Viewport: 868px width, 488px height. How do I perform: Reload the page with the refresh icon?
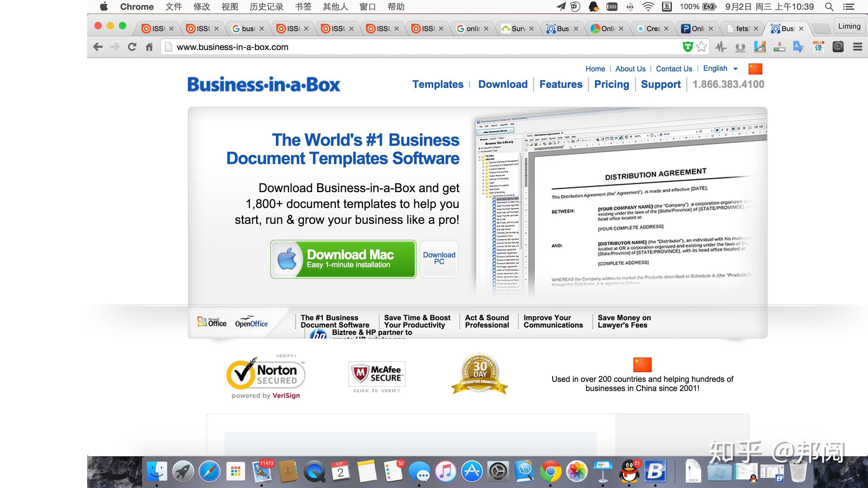[x=132, y=47]
